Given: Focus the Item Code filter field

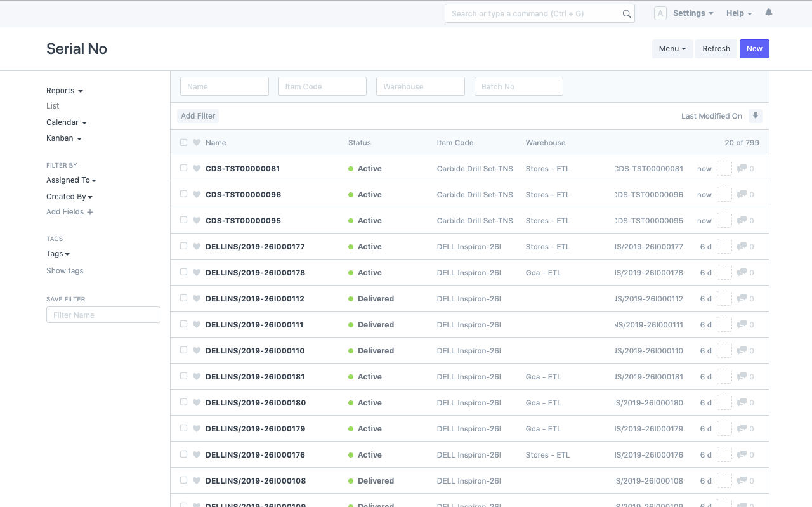Looking at the screenshot, I should pos(322,87).
